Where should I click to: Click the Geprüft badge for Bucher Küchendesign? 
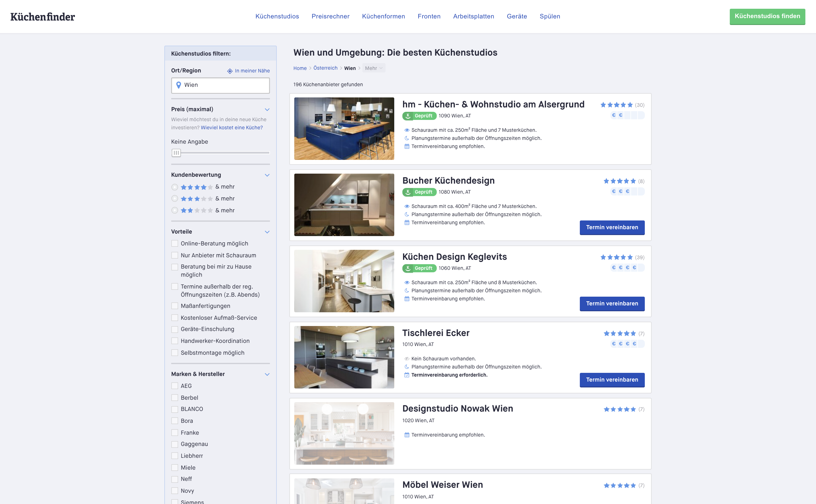(419, 192)
